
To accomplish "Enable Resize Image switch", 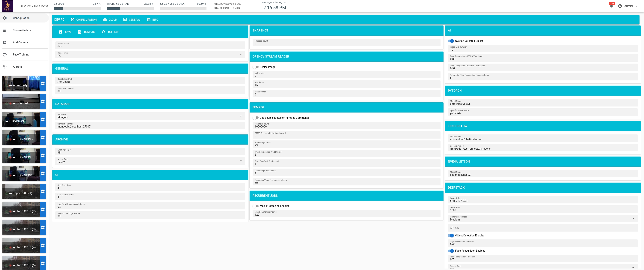I will click(256, 67).
